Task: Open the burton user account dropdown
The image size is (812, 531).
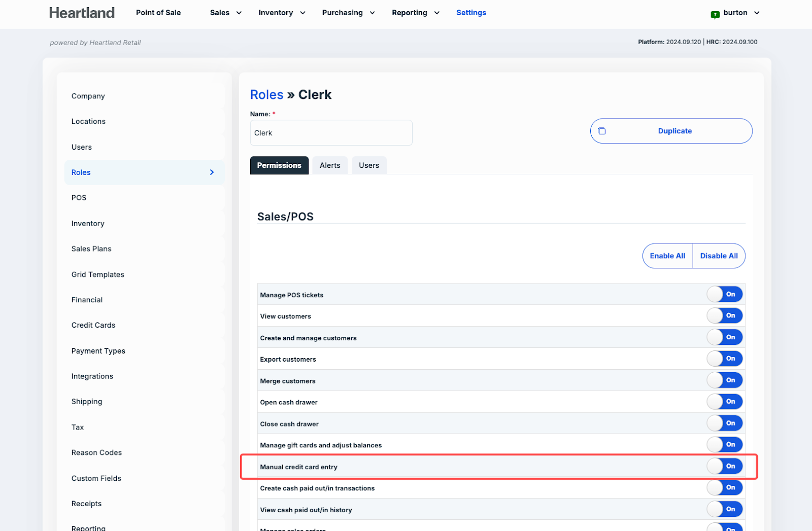Action: click(741, 13)
